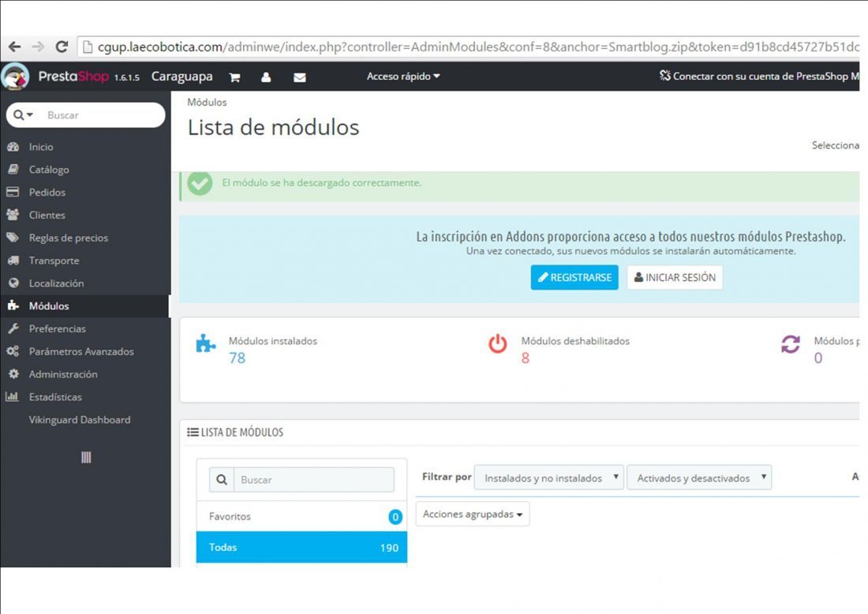Click the Módulos breadcrumb link

tap(207, 102)
